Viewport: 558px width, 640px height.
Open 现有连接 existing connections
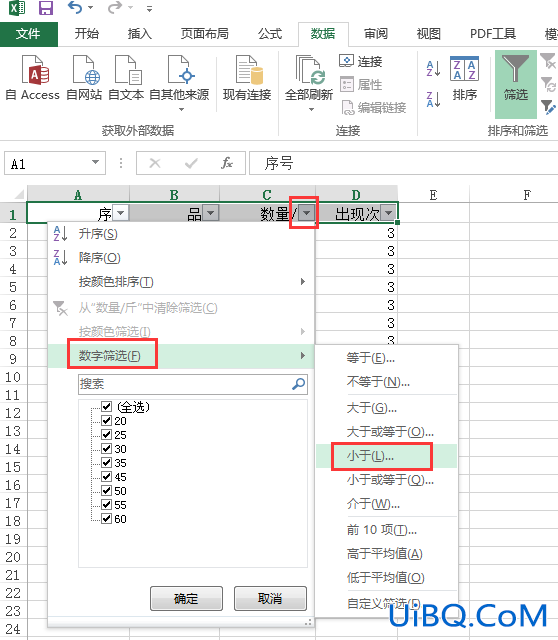[247, 78]
